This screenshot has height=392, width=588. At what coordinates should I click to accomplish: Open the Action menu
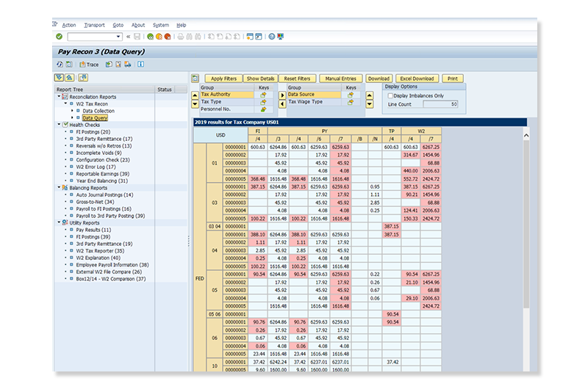[x=68, y=25]
